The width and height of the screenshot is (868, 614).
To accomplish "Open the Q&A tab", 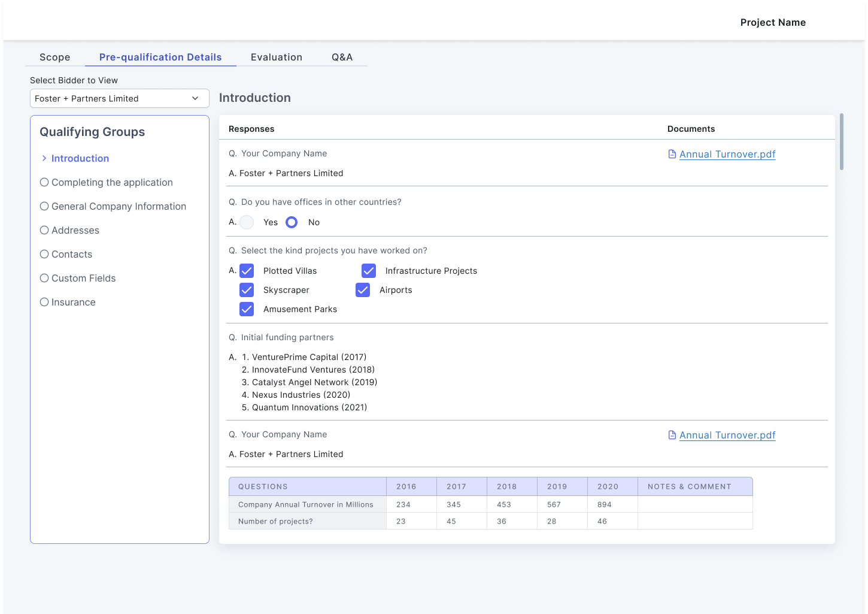I will 342,57.
